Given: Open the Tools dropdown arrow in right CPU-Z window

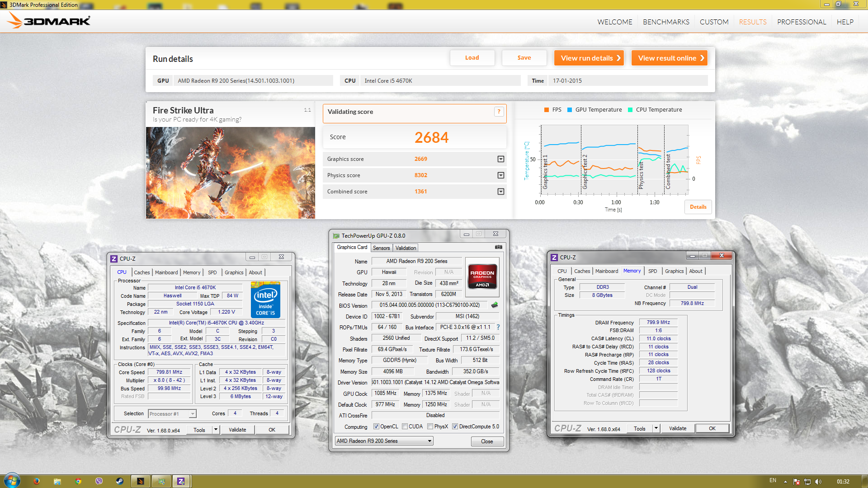Looking at the screenshot, I should [656, 428].
